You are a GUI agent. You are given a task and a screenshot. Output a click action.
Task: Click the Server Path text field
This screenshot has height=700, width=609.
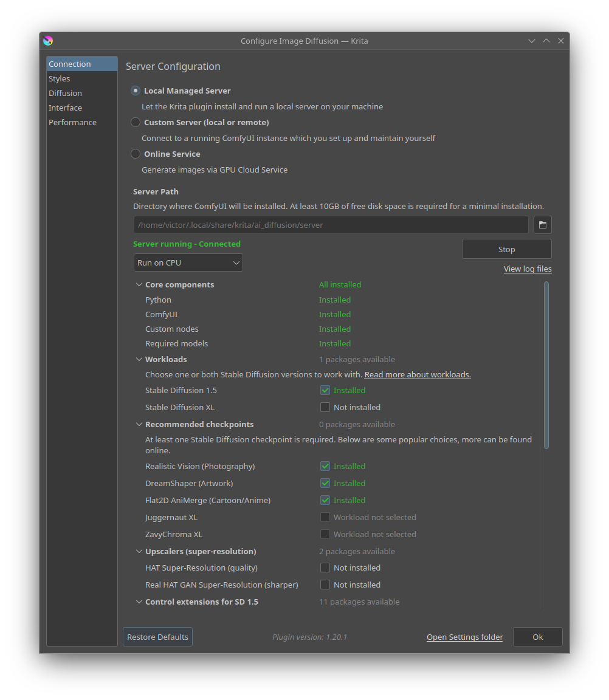pos(331,225)
